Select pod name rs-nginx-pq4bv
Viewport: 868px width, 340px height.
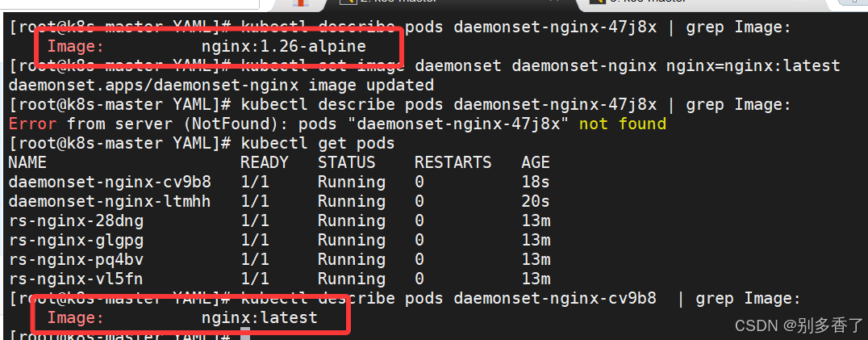[76, 260]
